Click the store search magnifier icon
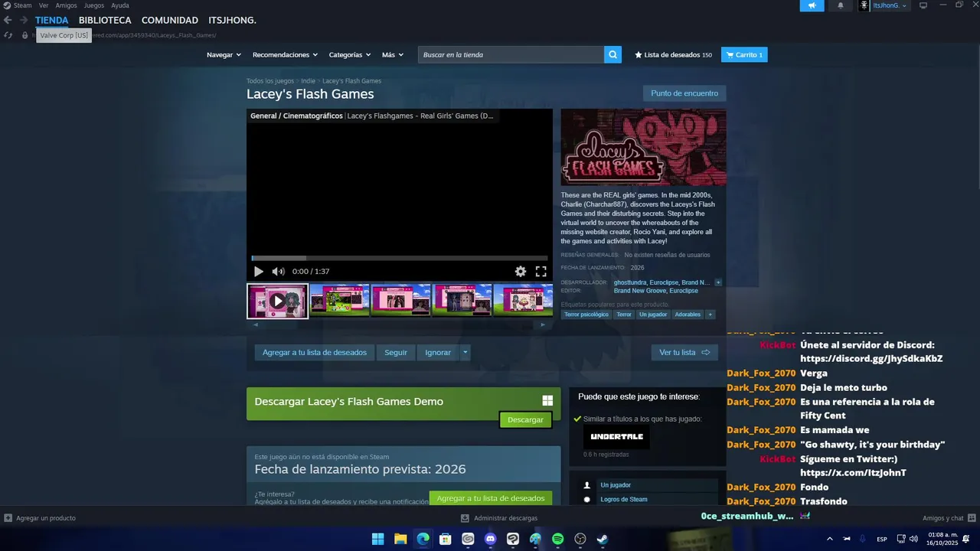 (612, 54)
